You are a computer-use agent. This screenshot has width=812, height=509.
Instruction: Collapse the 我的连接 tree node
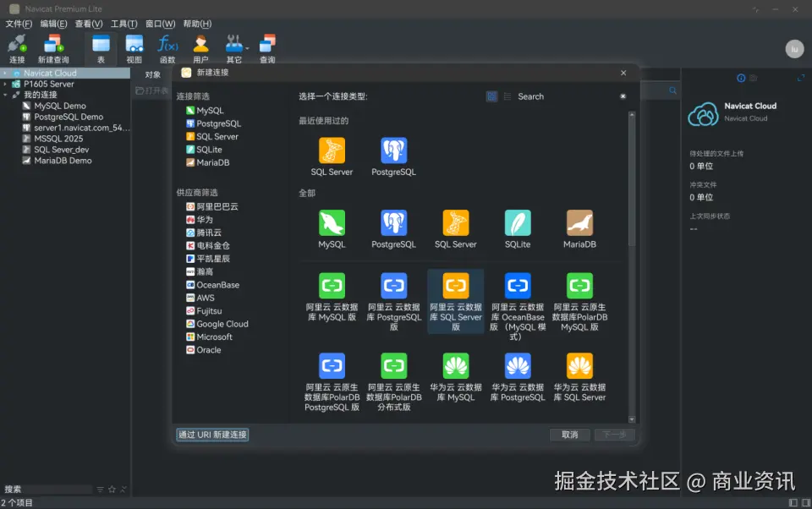click(x=5, y=95)
